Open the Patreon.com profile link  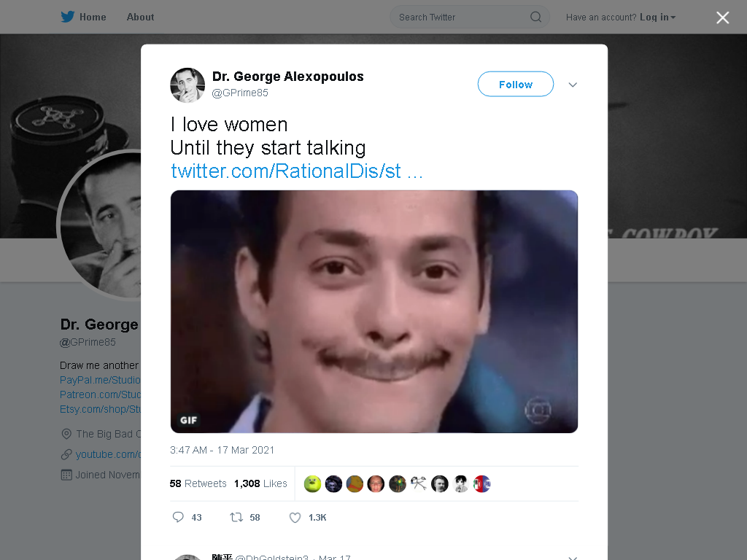(100, 394)
